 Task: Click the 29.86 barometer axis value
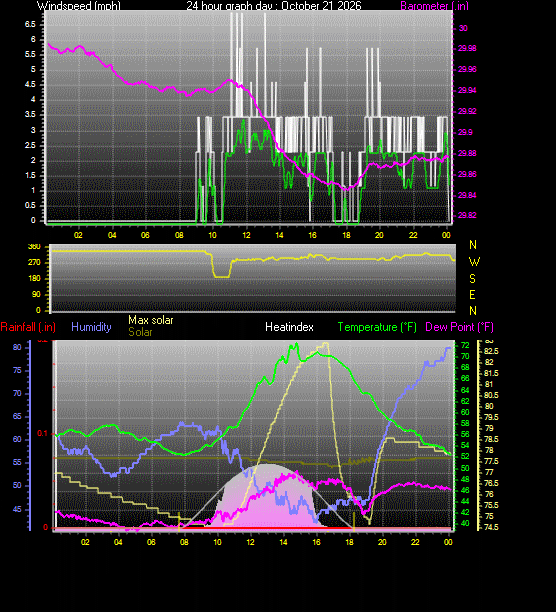[x=467, y=174]
